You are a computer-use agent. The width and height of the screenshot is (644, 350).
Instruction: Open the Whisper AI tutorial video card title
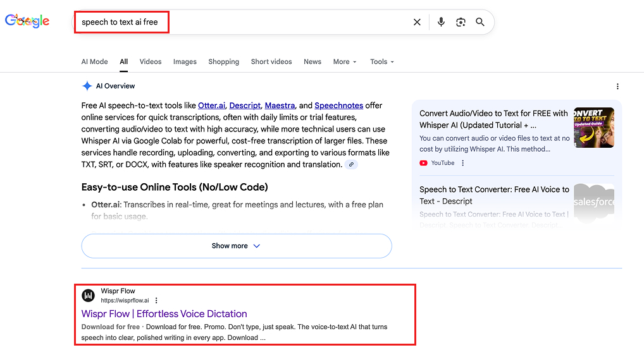493,119
